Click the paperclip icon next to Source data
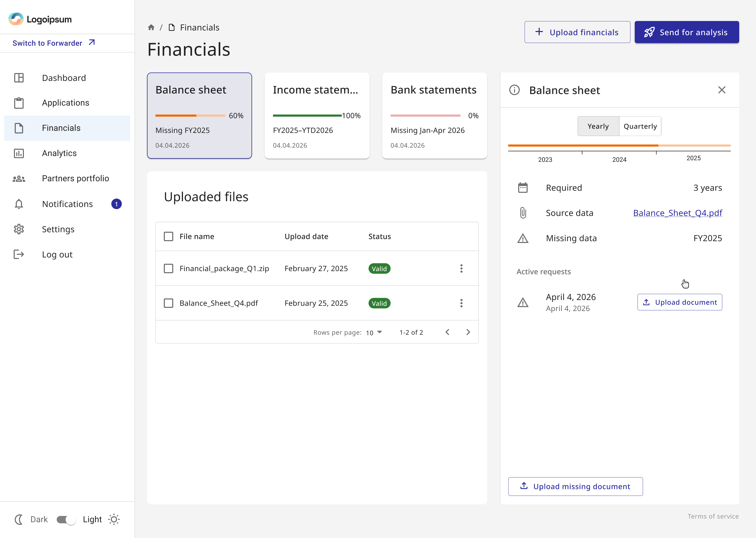 tap(523, 213)
